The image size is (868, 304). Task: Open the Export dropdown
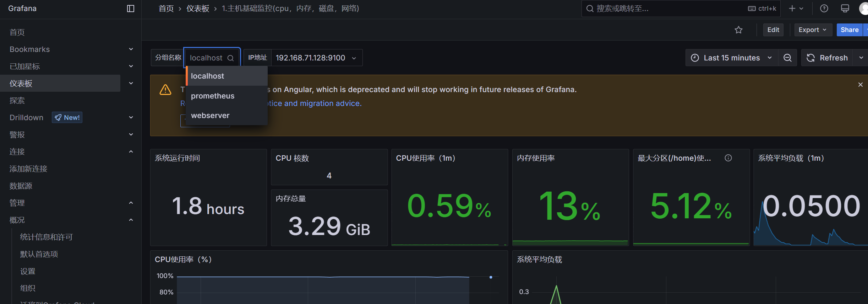813,30
